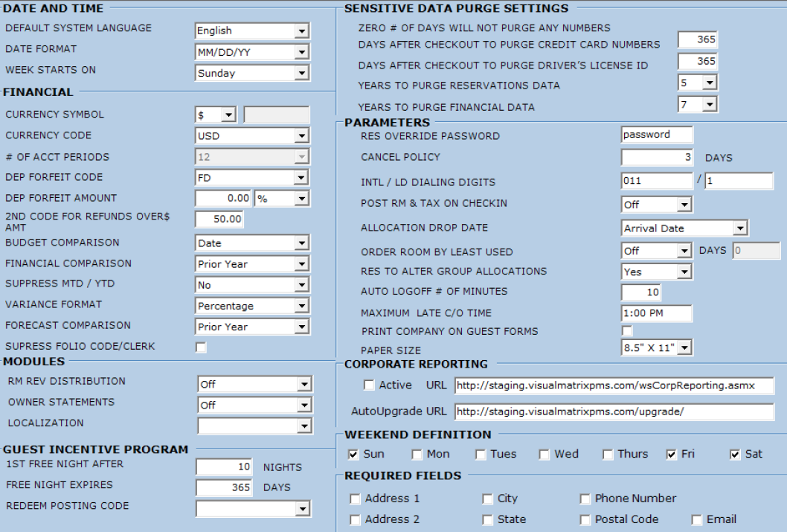Click the 1st Free Night After field
The height and width of the screenshot is (532, 787).
(224, 467)
